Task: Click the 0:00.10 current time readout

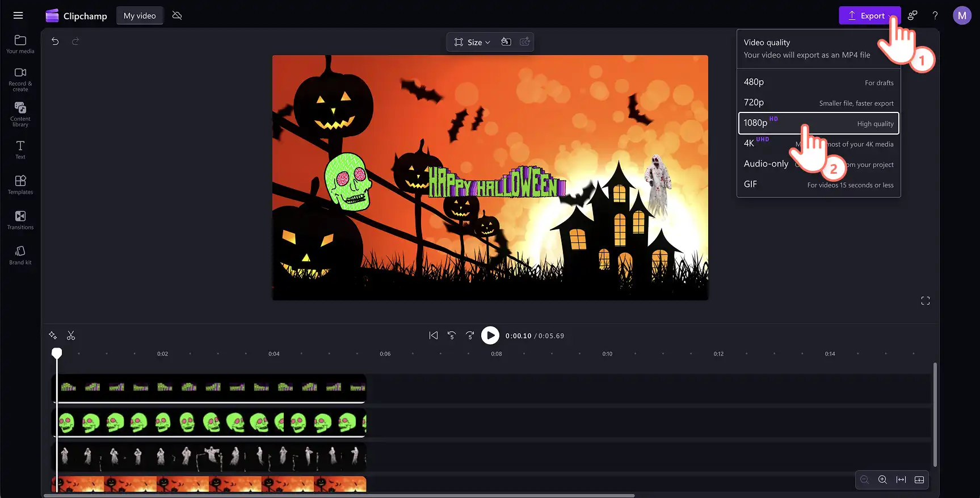Action: click(519, 336)
